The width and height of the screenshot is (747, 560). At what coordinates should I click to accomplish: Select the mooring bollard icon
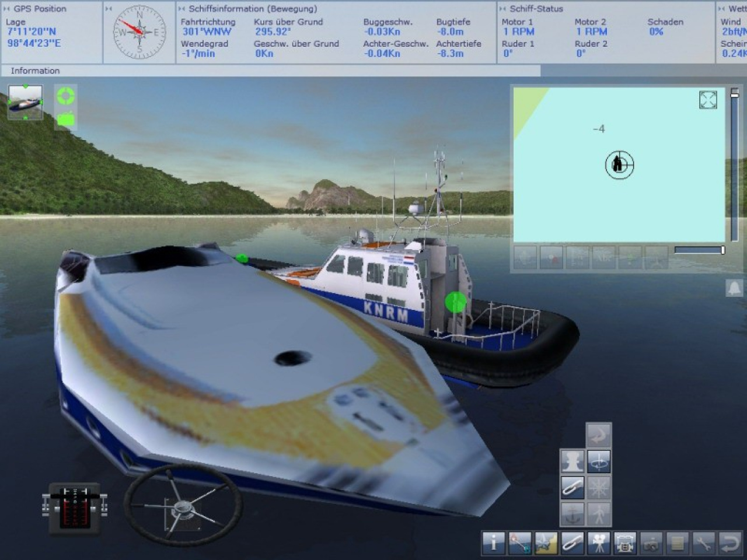572,461
